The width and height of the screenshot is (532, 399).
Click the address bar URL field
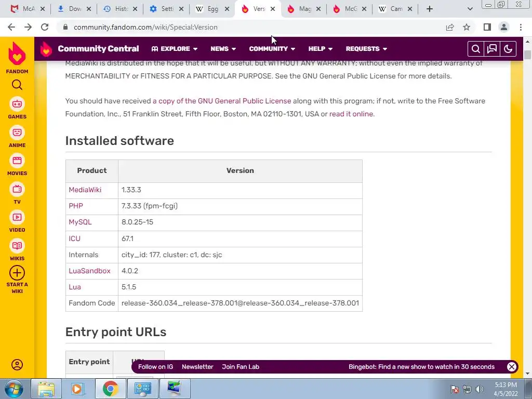[251, 27]
